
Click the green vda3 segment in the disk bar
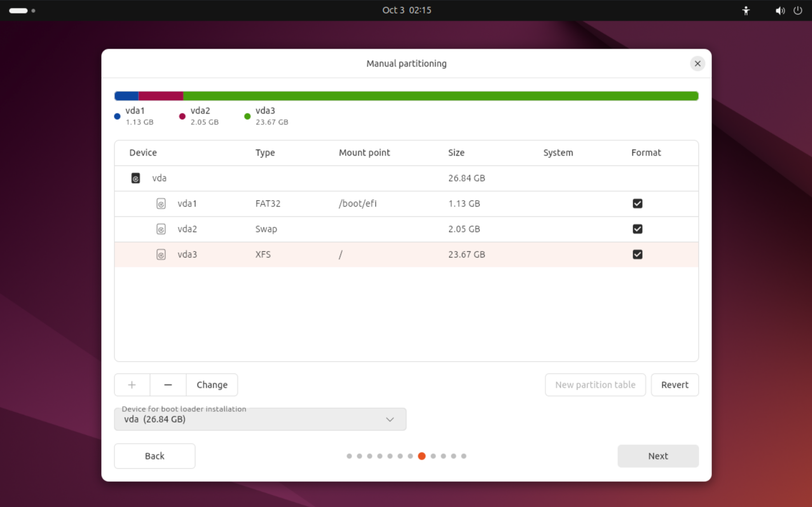pos(440,96)
